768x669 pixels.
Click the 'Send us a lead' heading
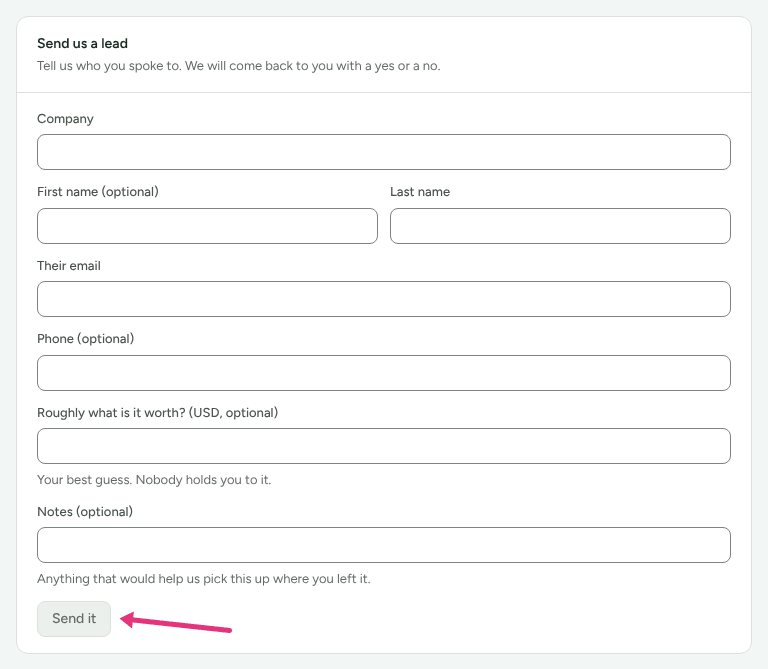tap(82, 44)
